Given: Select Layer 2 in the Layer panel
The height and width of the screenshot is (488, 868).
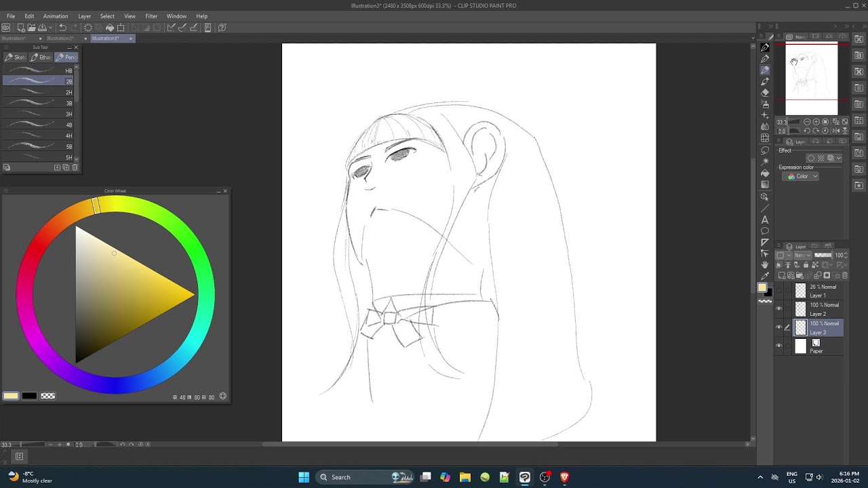Looking at the screenshot, I should 818,309.
